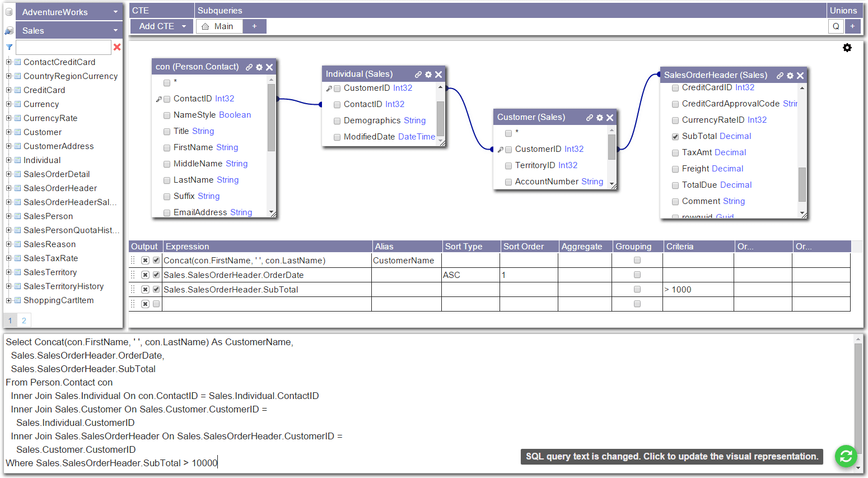Delete the Concat expression row
This screenshot has width=868, height=478.
click(x=145, y=261)
